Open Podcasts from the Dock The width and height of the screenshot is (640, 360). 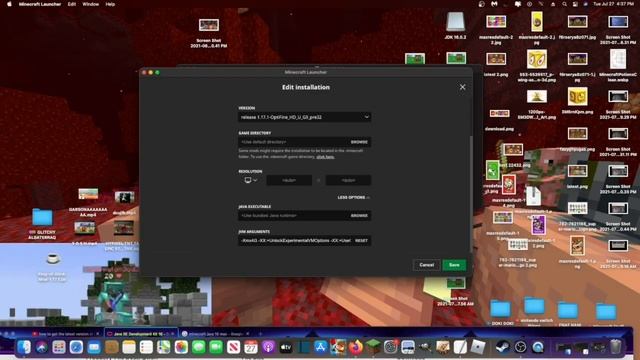(x=268, y=347)
